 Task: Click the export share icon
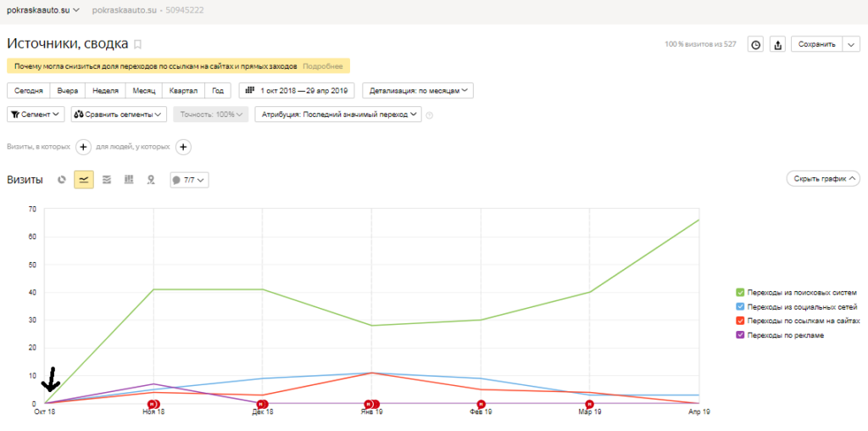coord(778,45)
